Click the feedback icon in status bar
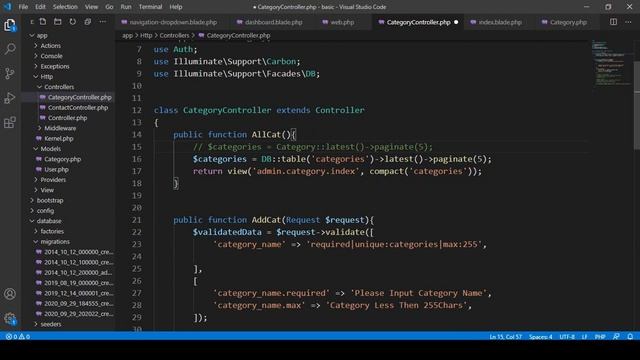 pyautogui.click(x=616, y=337)
